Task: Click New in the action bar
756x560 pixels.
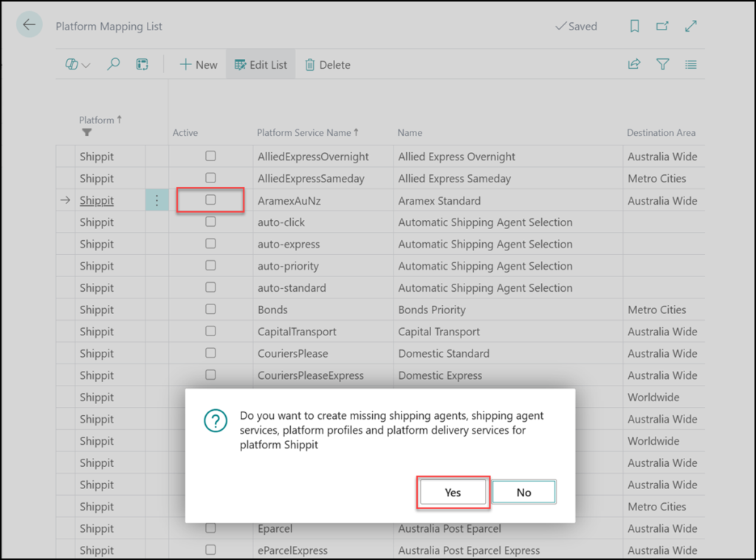Action: point(199,65)
